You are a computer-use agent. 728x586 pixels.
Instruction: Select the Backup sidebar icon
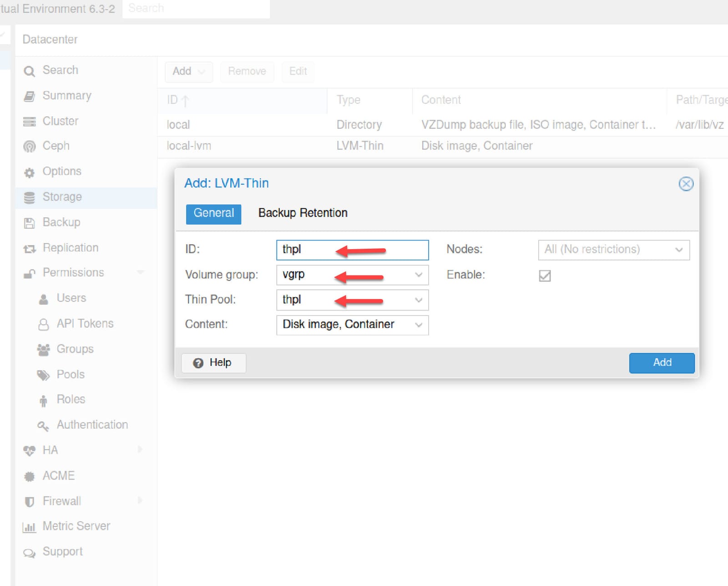point(29,222)
